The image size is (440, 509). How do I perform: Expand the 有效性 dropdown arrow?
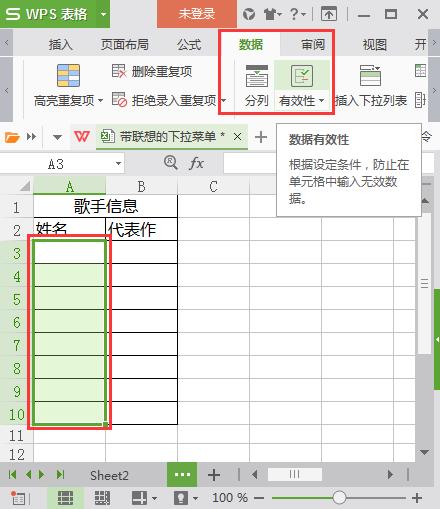[x=321, y=100]
